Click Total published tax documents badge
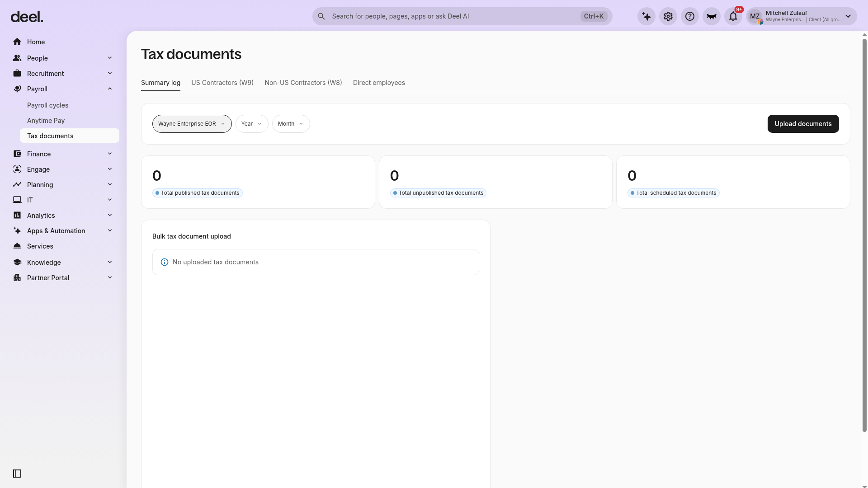 (x=198, y=193)
